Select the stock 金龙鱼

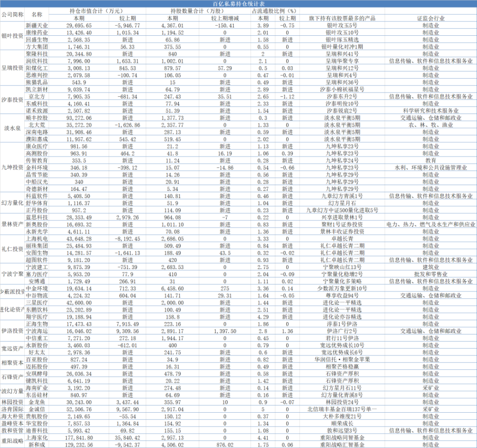click(37, 402)
